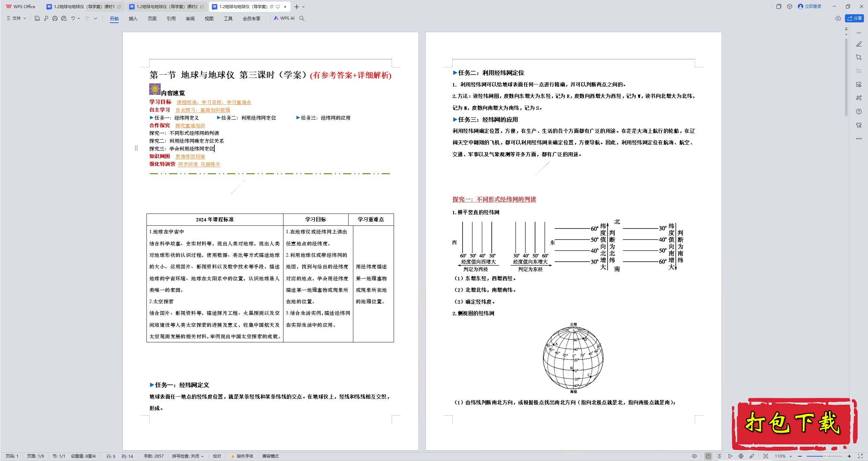Click the vertical scrollbar thumb on the right
Viewport: 868px width, 461px height.
(846, 77)
